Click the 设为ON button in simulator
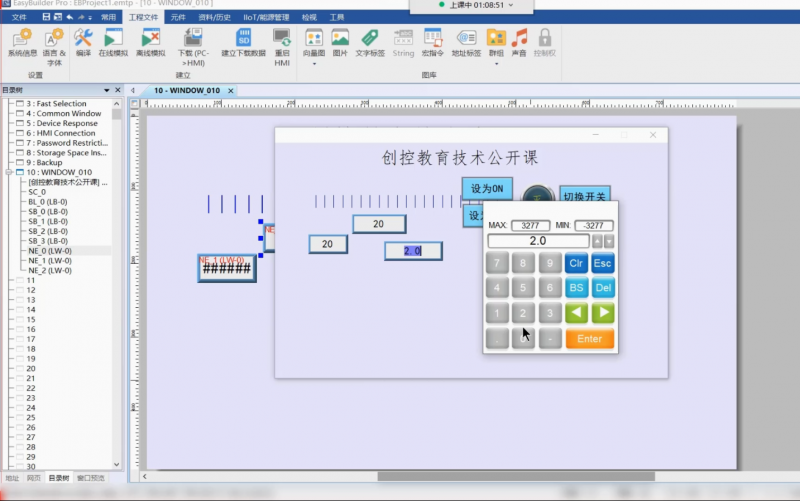This screenshot has height=501, width=800. (x=487, y=189)
